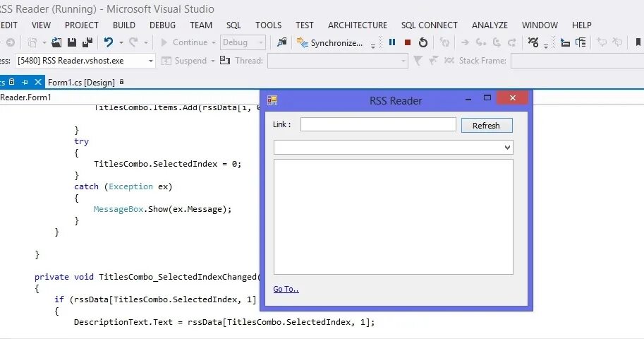Click the grayed refresh icon right of Restart

click(x=444, y=42)
